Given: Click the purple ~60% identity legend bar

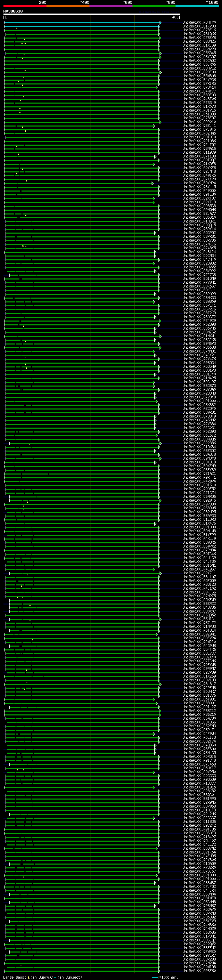Looking at the screenshot, I should (111, 6).
